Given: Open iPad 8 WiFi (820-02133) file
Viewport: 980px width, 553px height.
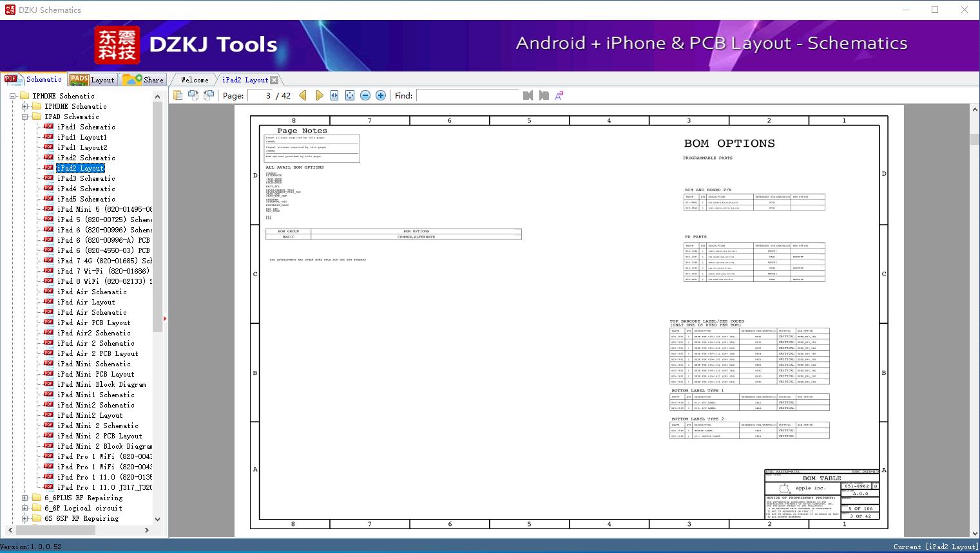Looking at the screenshot, I should pyautogui.click(x=104, y=281).
